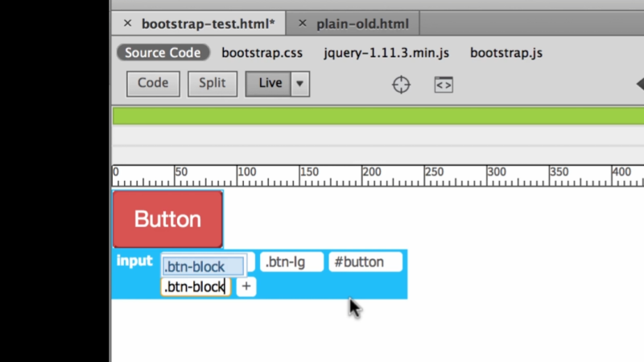Click the green visual media query bar

378,116
